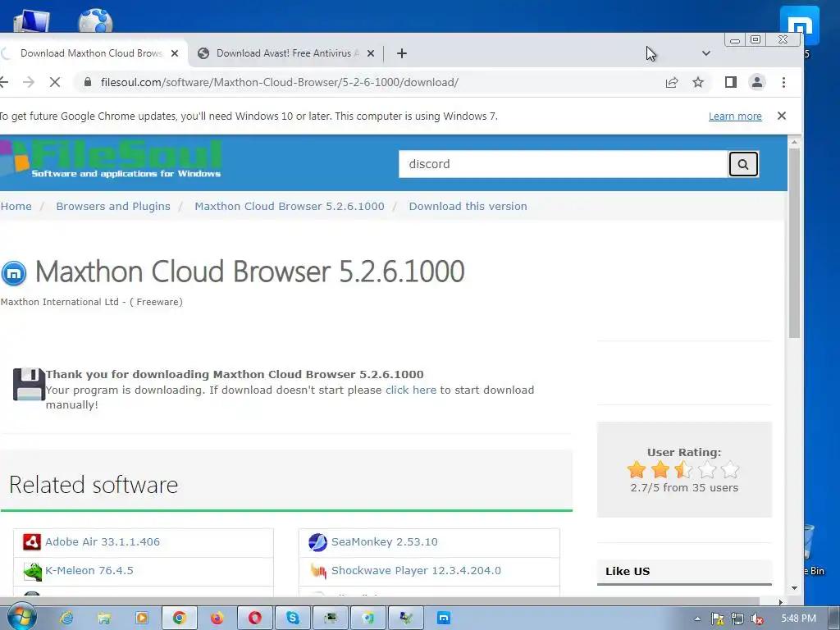Click the Maxthon icon beside title
Viewport: 840px width, 630px height.
click(x=14, y=273)
